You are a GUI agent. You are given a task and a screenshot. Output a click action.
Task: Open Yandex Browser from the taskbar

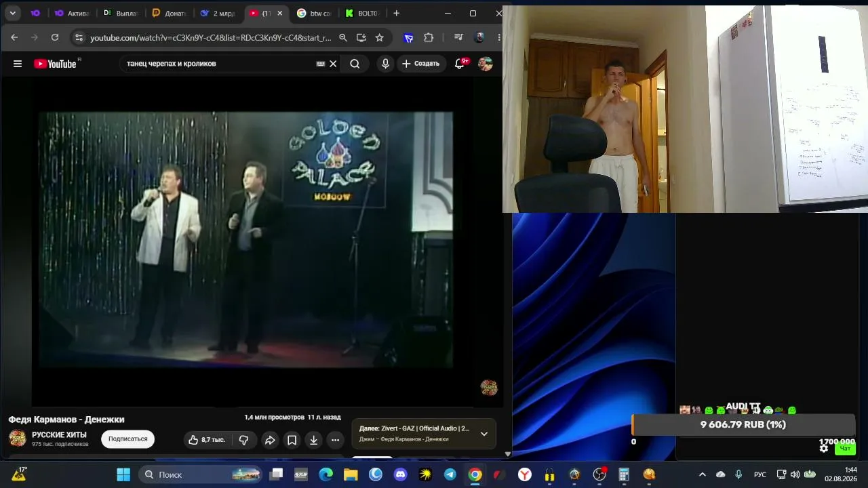(525, 474)
